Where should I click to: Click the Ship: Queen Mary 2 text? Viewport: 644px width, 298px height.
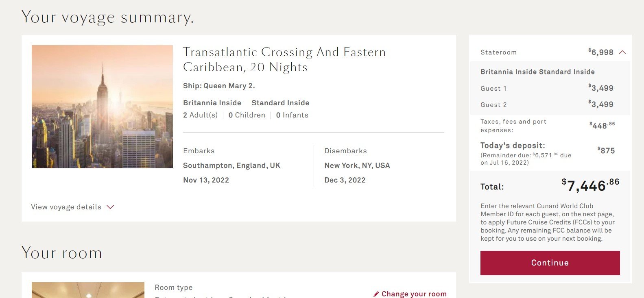point(219,86)
